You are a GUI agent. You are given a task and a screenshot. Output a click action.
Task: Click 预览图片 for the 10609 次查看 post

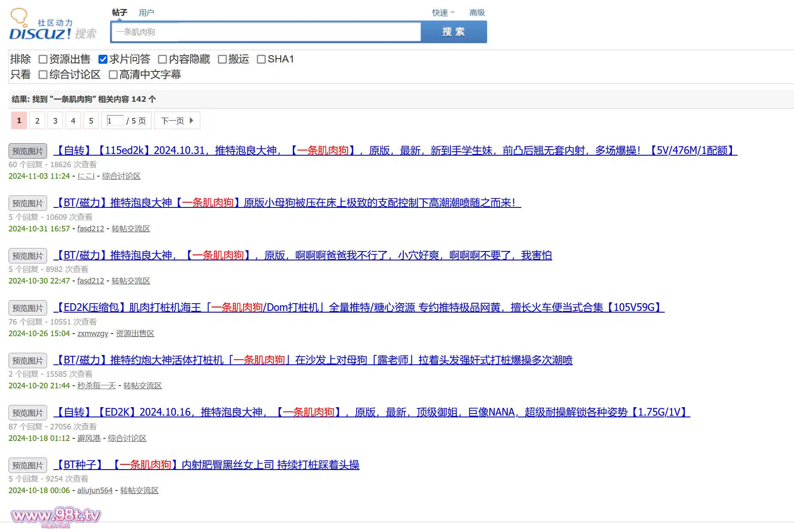(28, 203)
